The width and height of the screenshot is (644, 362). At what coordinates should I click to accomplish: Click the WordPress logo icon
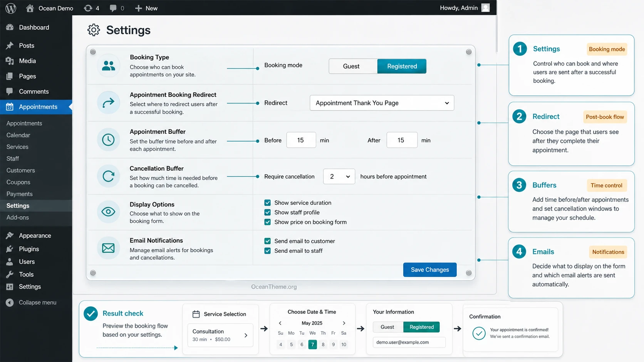click(11, 8)
